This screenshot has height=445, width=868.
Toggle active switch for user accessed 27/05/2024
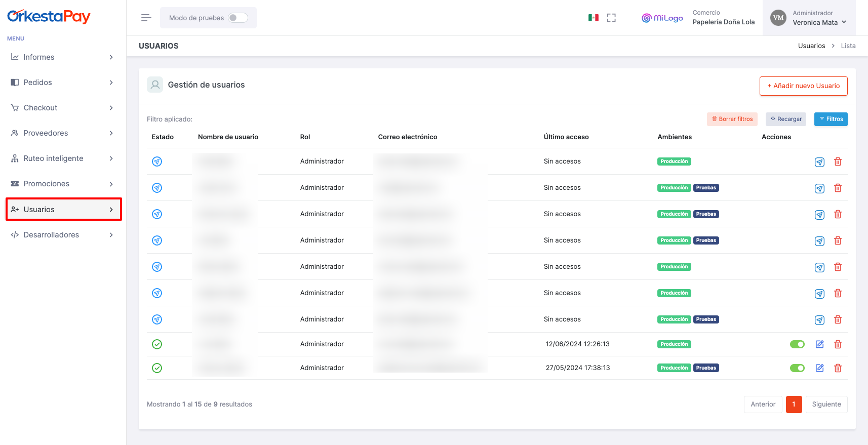(x=797, y=368)
